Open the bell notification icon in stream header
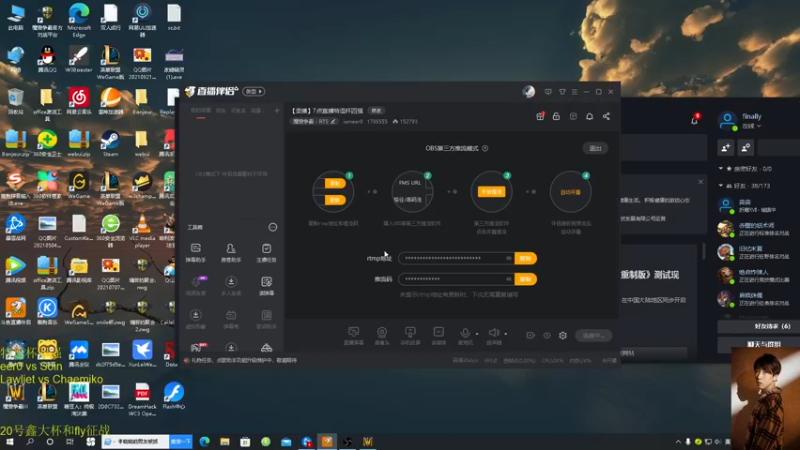This screenshot has width=800, height=450. [589, 116]
